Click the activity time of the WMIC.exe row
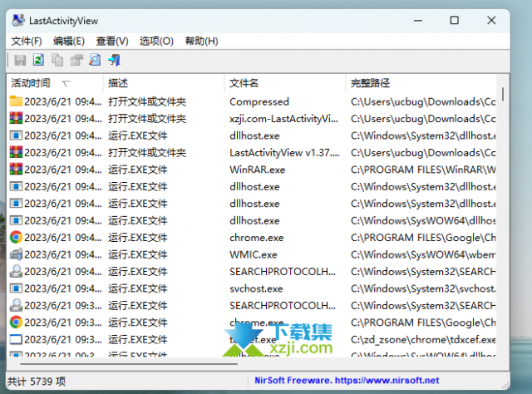This screenshot has height=394, width=532. pos(63,254)
